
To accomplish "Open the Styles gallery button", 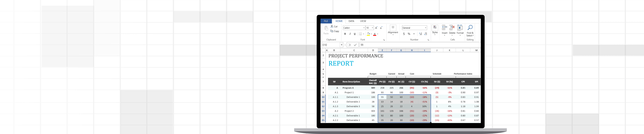I will point(435,28).
